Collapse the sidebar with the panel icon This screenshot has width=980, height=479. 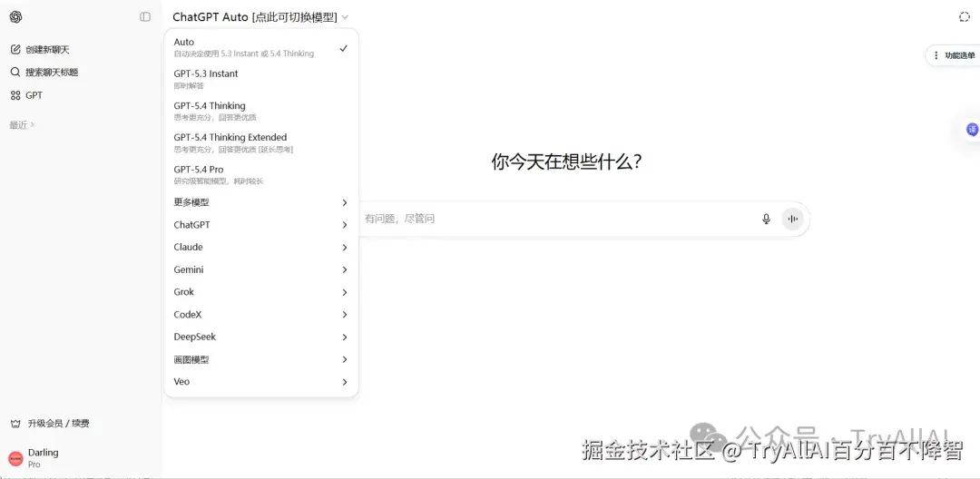click(145, 17)
